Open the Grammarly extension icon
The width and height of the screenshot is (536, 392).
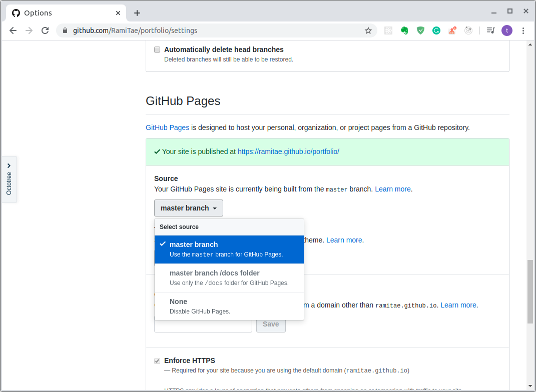(x=436, y=30)
